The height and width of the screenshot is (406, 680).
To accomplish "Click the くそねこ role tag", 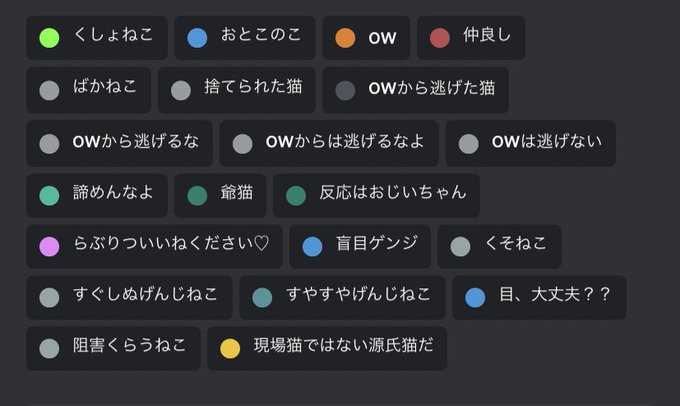I will [x=500, y=246].
